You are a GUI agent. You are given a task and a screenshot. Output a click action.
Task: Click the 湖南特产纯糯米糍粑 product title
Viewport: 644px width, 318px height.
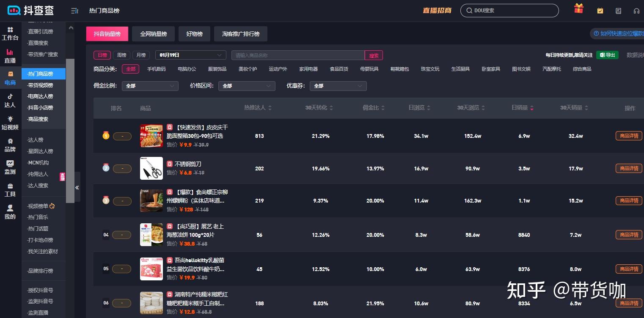coord(197,299)
